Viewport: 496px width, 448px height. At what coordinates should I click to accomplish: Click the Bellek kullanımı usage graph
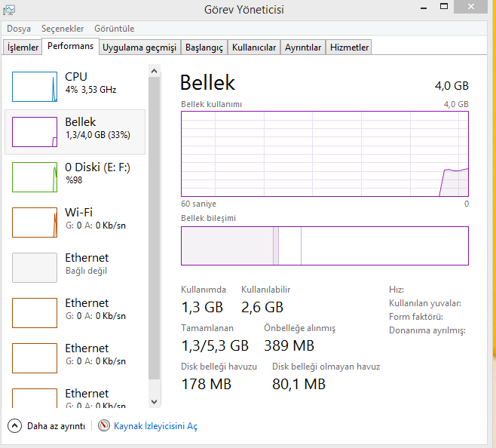[325, 154]
